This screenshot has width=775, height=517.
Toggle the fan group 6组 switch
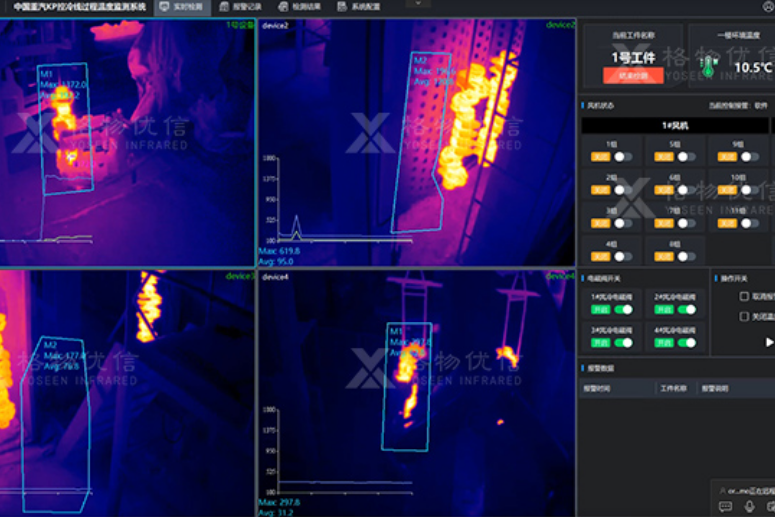coord(685,190)
